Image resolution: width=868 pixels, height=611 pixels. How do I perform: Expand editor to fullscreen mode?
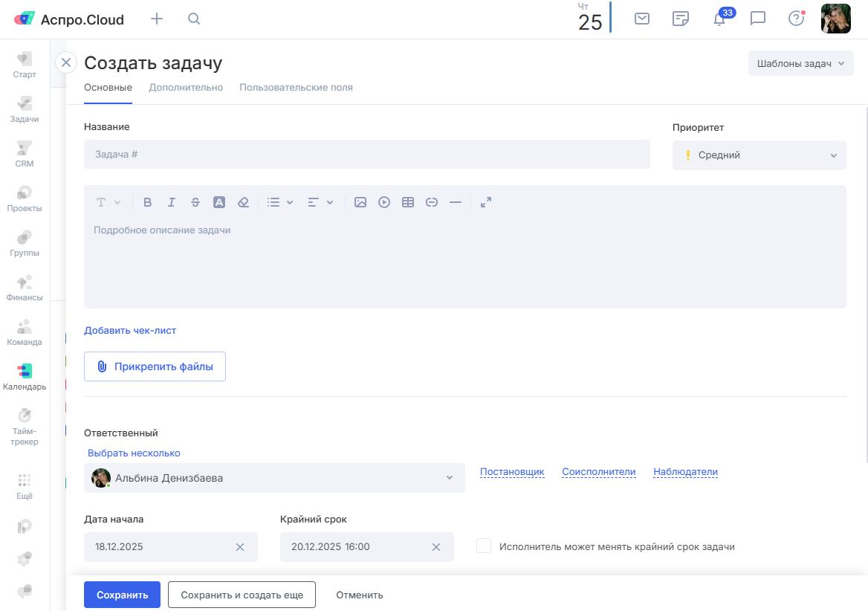[x=486, y=202]
